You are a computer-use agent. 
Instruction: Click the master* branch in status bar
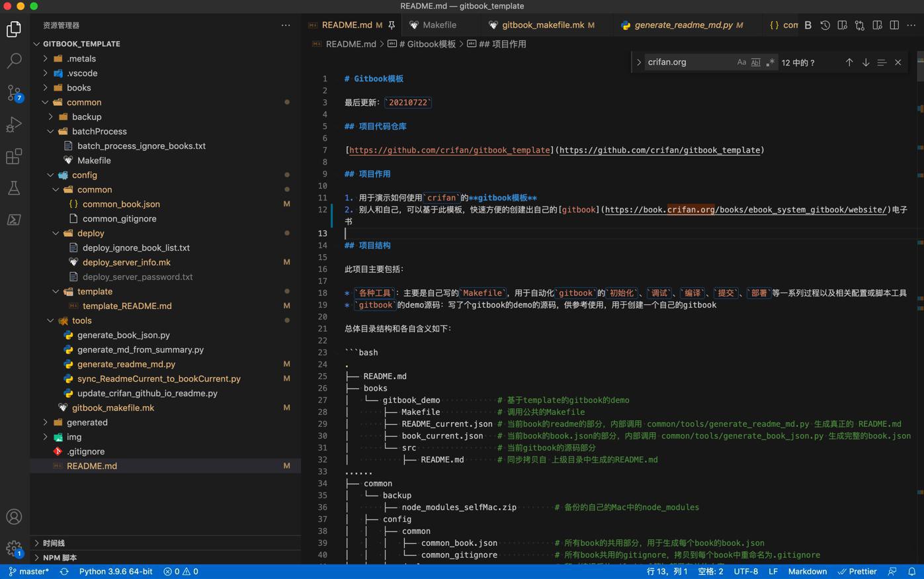29,572
